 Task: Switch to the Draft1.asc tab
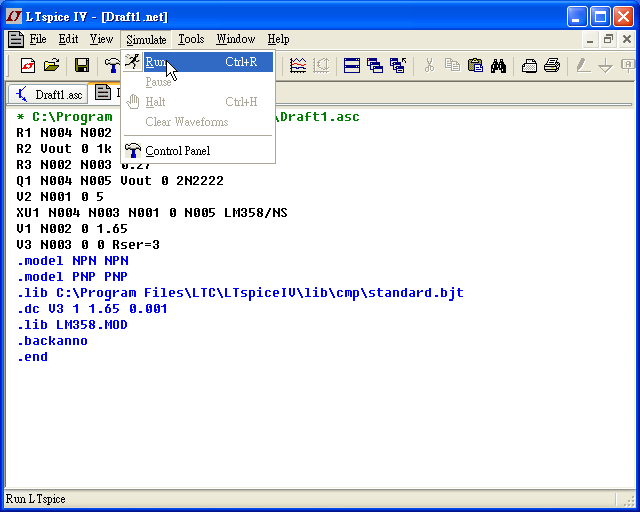49,94
